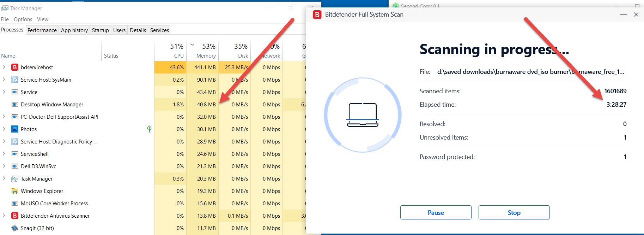The width and height of the screenshot is (644, 235).
Task: Click the 90.1 MB memory cell
Action: (202, 80)
